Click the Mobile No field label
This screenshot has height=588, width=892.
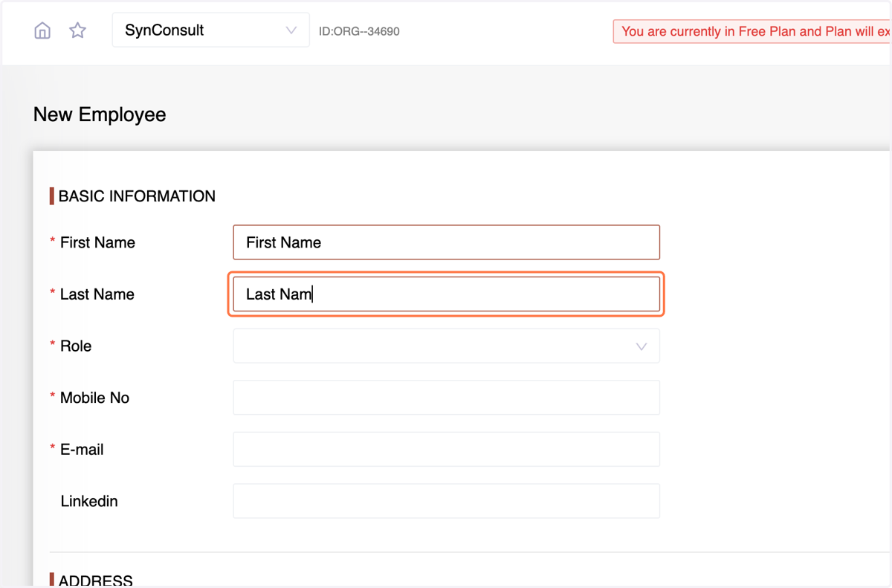(x=94, y=398)
